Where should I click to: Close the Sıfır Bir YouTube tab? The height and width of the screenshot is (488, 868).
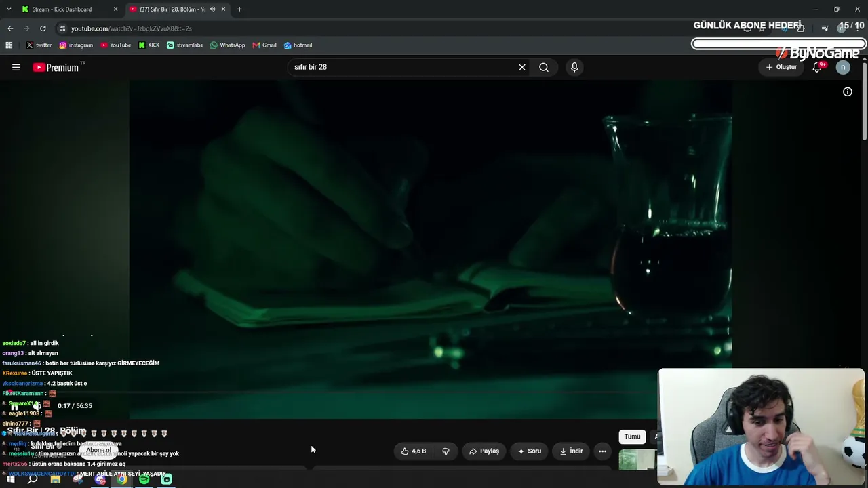pos(223,9)
